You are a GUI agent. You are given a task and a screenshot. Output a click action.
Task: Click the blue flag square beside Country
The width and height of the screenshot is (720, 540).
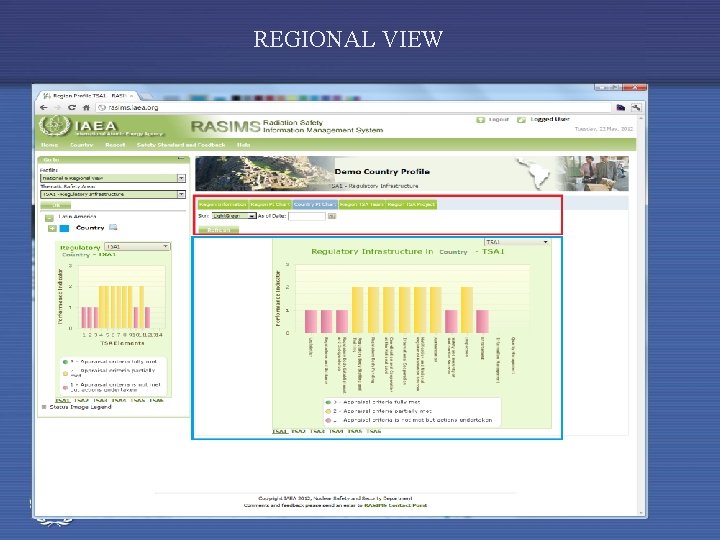pyautogui.click(x=65, y=228)
